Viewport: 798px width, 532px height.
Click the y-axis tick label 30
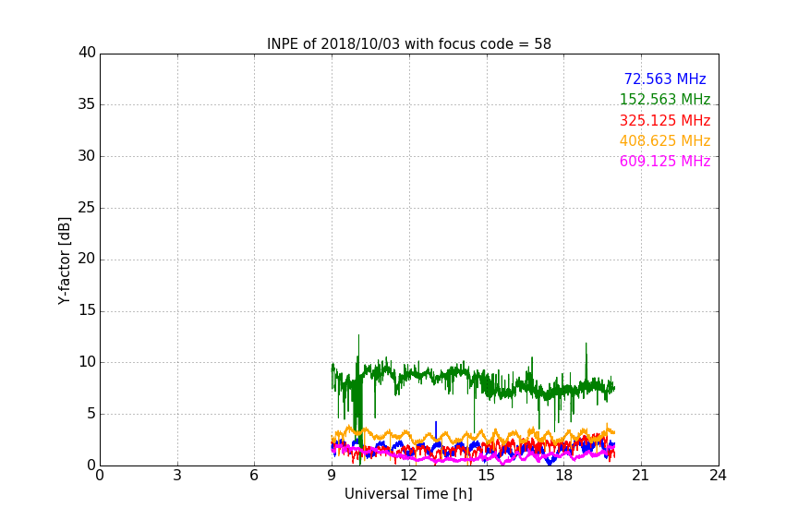[x=87, y=156]
